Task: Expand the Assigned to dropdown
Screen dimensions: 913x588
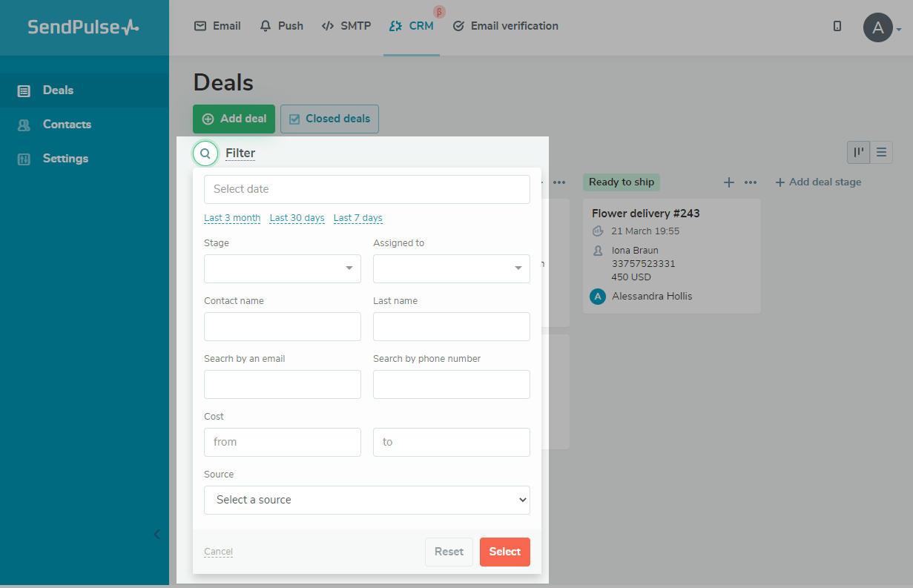Action: click(x=451, y=268)
